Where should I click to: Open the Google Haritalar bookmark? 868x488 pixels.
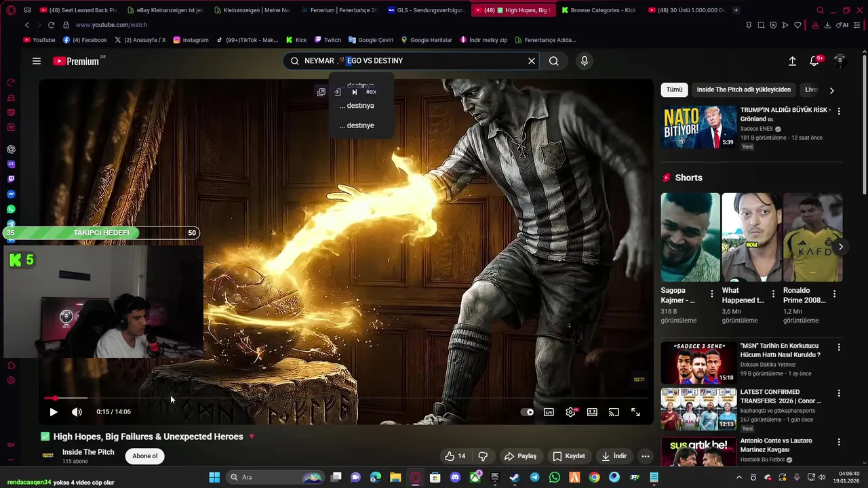(x=427, y=40)
